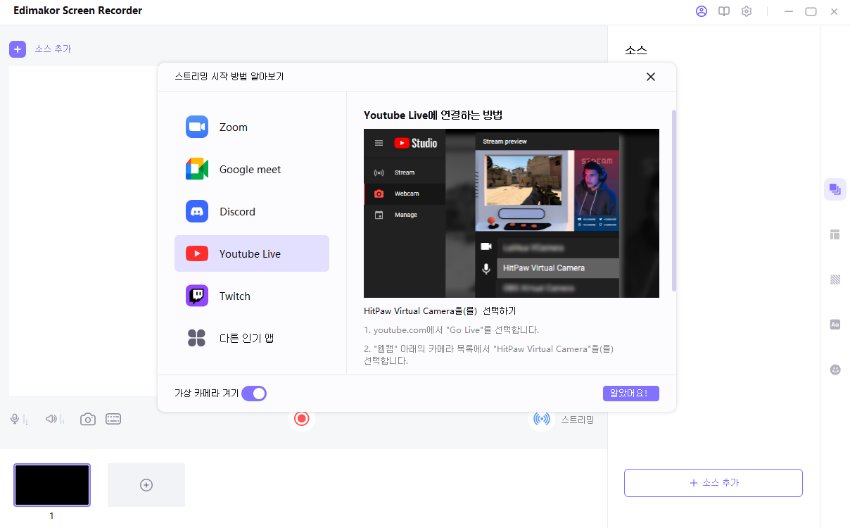The height and width of the screenshot is (528, 850).
Task: Toggle the microphone icon
Action: pos(15,419)
